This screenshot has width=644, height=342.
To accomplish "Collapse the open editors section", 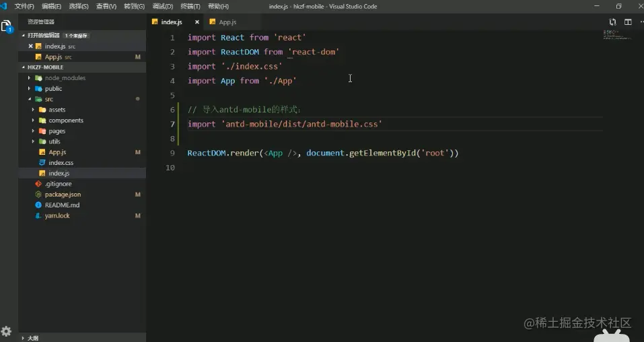I will [x=24, y=36].
